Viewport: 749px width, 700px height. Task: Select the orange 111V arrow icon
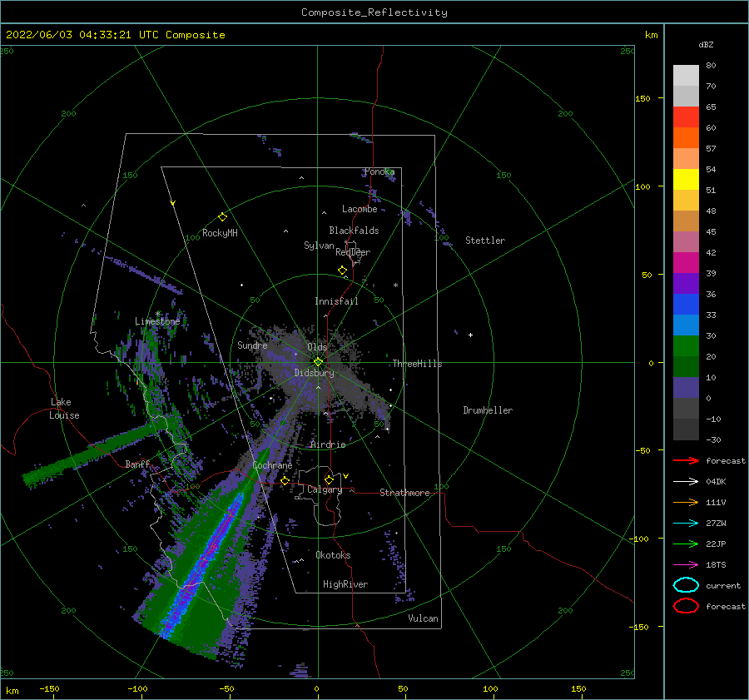click(686, 502)
